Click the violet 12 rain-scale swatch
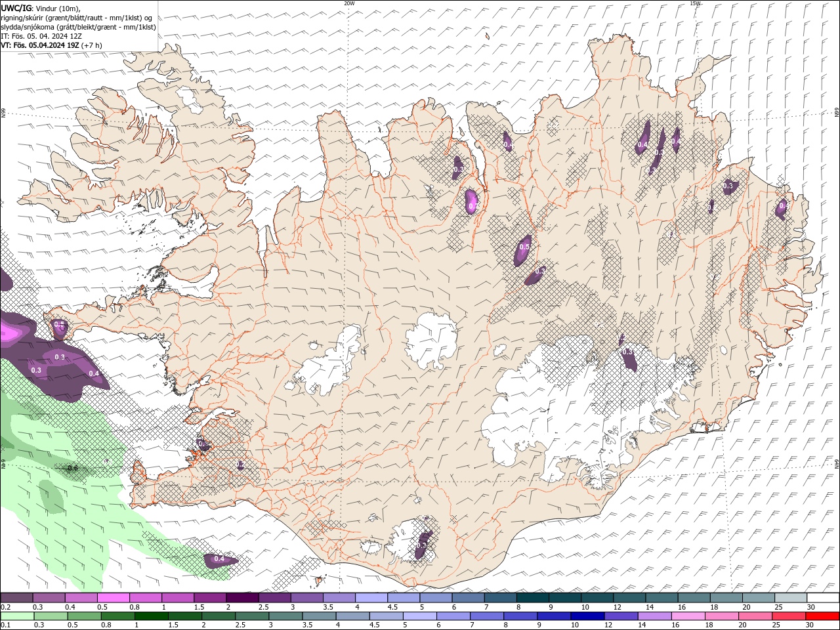 click(621, 616)
